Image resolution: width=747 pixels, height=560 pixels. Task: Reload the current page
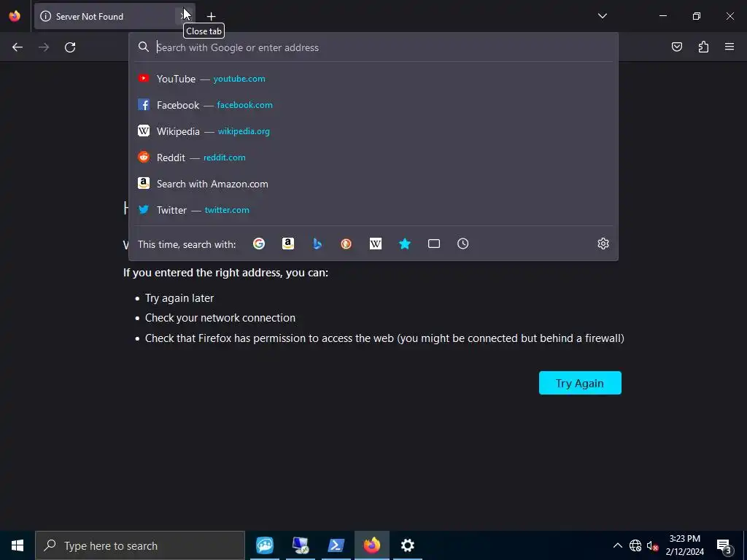70,47
